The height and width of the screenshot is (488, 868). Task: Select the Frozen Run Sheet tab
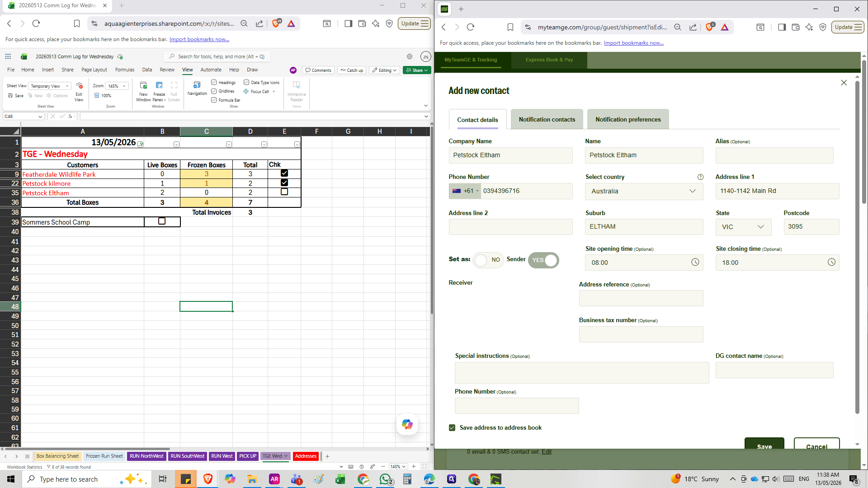104,456
